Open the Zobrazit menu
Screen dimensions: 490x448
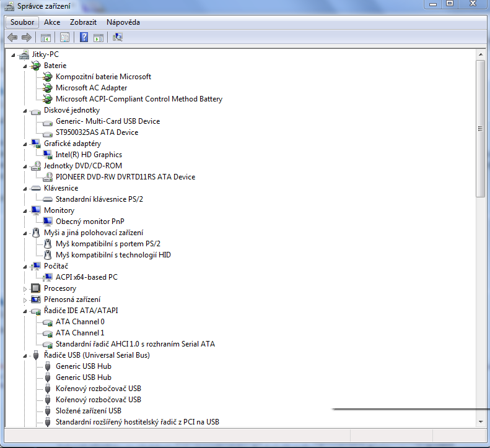83,22
